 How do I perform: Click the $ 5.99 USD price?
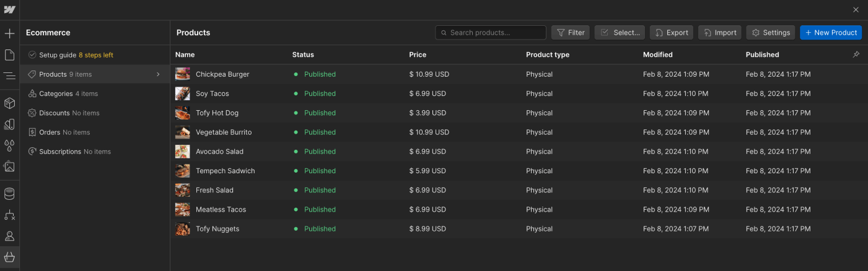427,171
